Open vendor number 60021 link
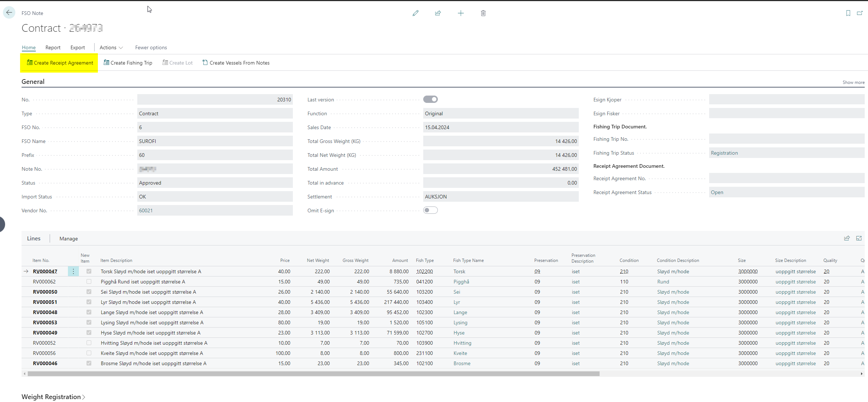Screen dimensions: 868x402 pos(146,210)
